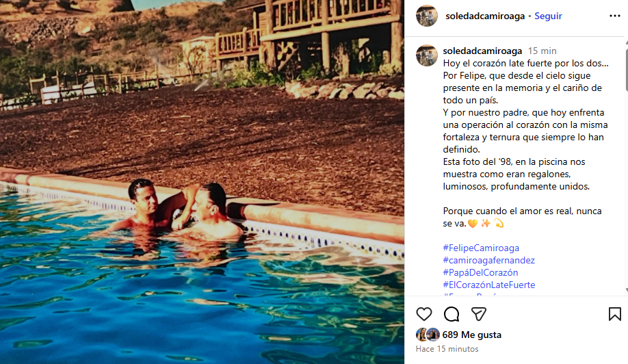Click the 15 min caption timestamp
Screen dimensions: 628x364
pyautogui.click(x=542, y=51)
